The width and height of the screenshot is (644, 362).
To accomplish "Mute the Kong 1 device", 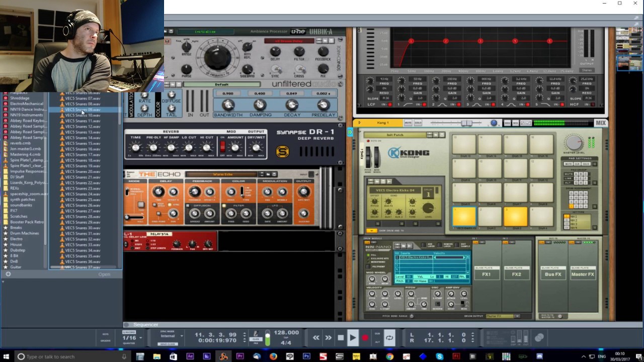I will 408,123.
